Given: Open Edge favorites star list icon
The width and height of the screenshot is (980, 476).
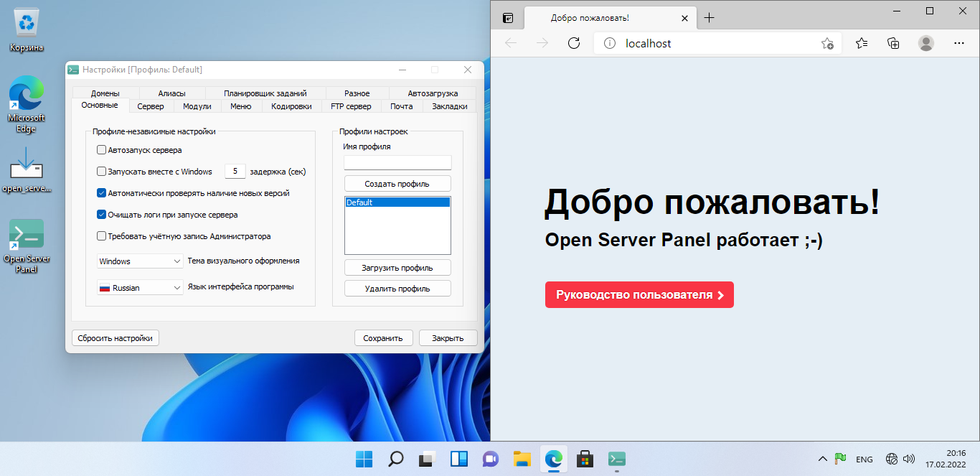Looking at the screenshot, I should point(862,43).
